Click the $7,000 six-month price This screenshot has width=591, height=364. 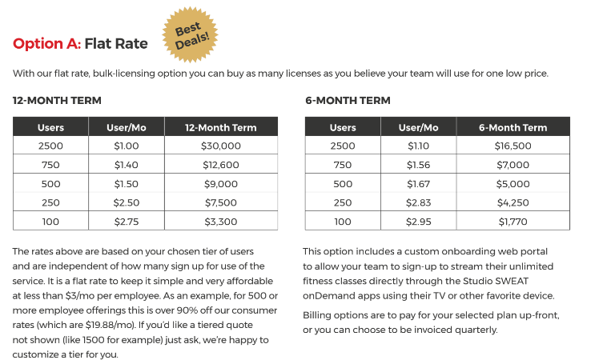(x=513, y=165)
